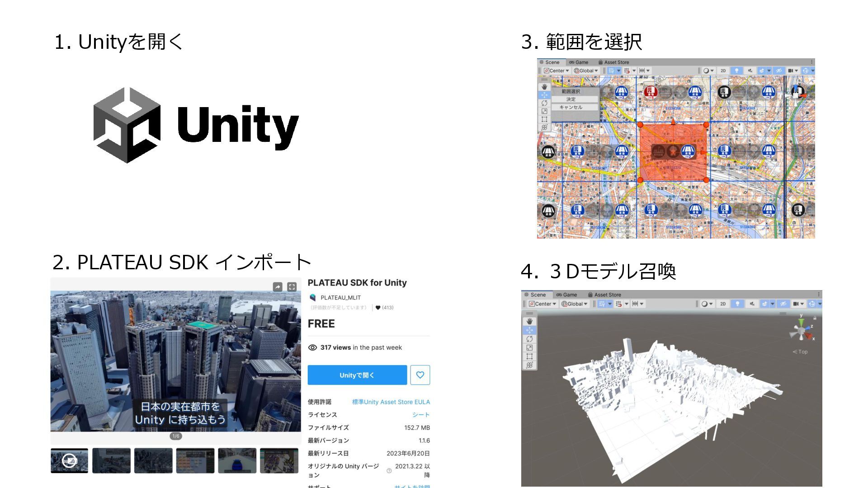868x488 pixels.
Task: Play the video thumbnail in the asset gallery
Action: (x=70, y=460)
